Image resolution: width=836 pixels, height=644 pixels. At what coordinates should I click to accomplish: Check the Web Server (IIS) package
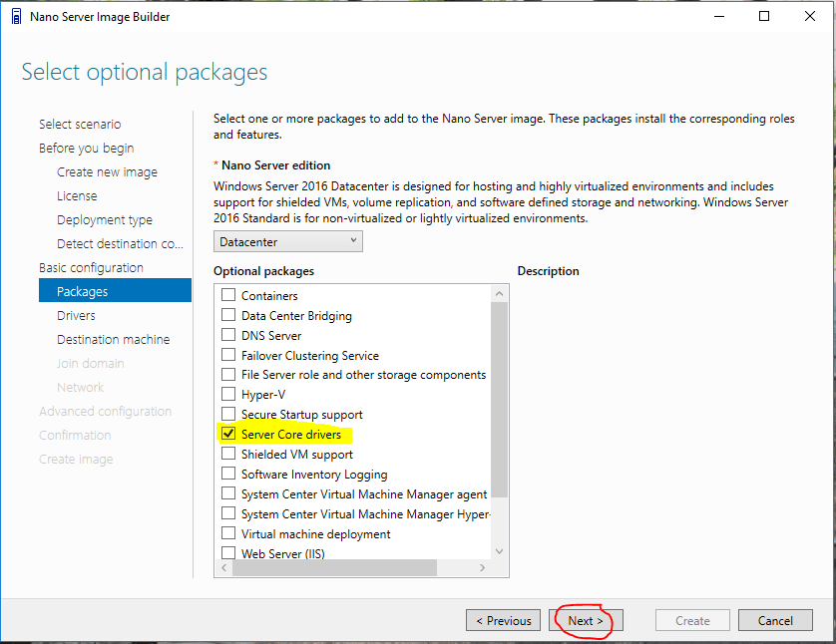228,552
